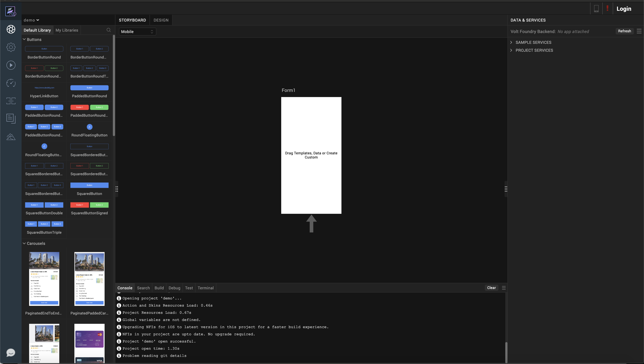This screenshot has height=364, width=644.
Task: Collapse the Buttons section
Action: [x=24, y=39]
